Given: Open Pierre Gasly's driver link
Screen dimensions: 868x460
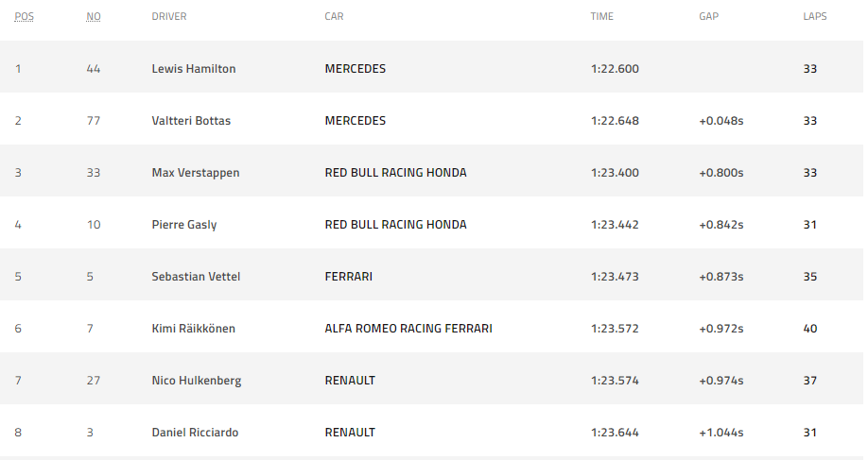Looking at the screenshot, I should tap(184, 225).
